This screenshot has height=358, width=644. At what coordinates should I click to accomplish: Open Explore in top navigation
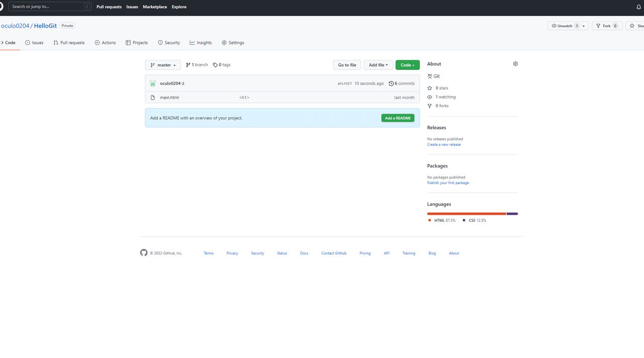[179, 7]
